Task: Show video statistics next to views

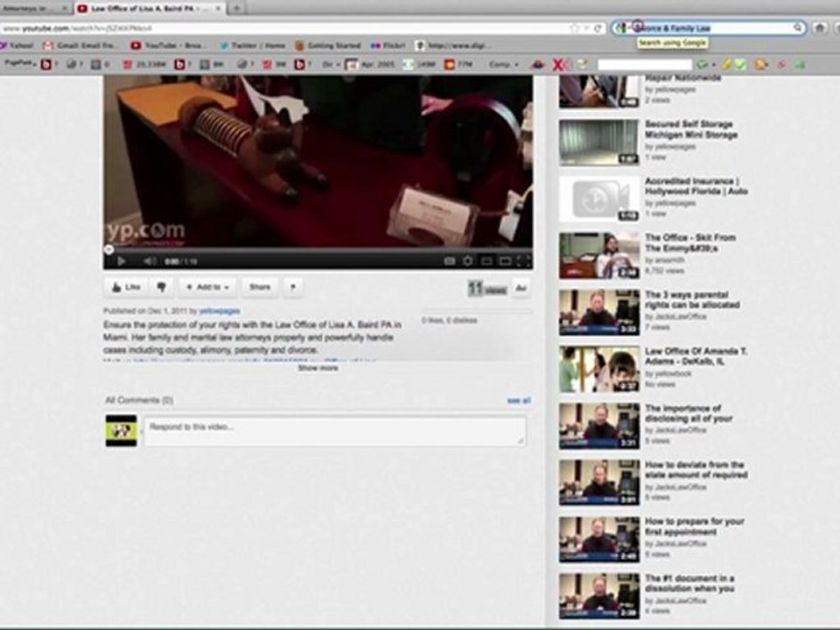Action: 521,288
